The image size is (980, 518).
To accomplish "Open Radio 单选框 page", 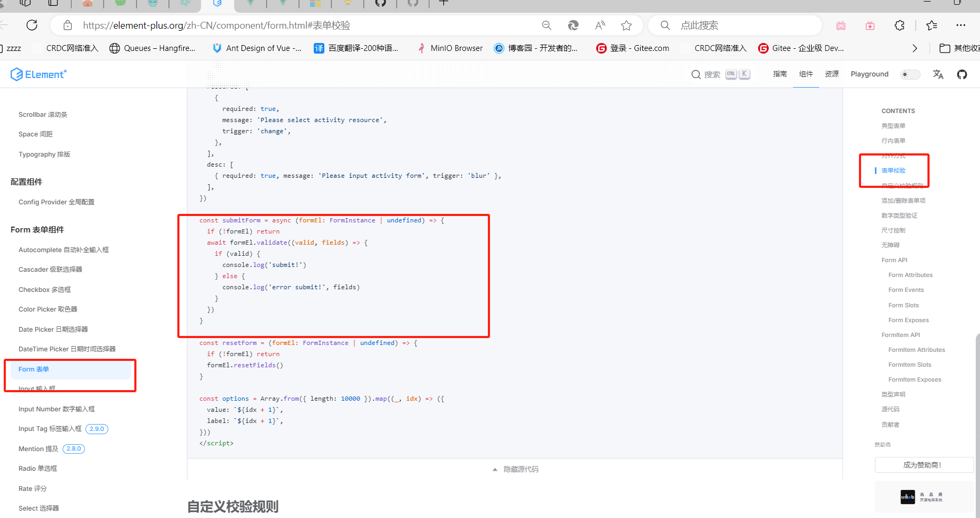I will (38, 469).
